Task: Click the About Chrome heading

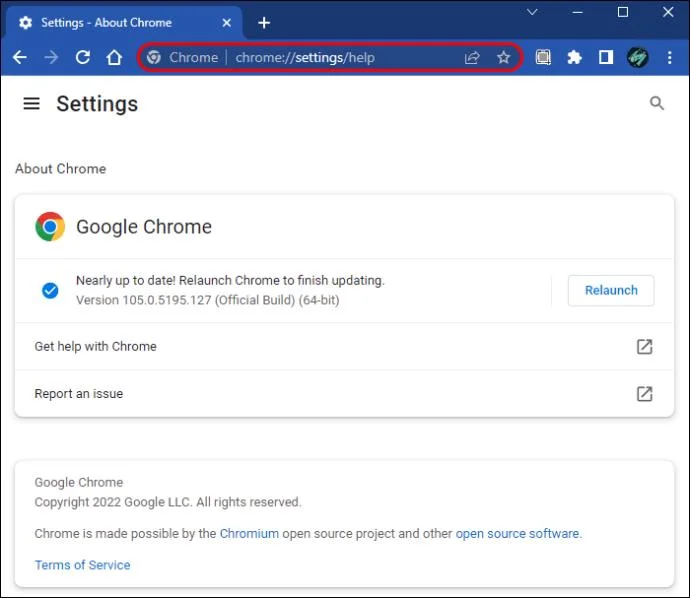Action: click(x=60, y=169)
